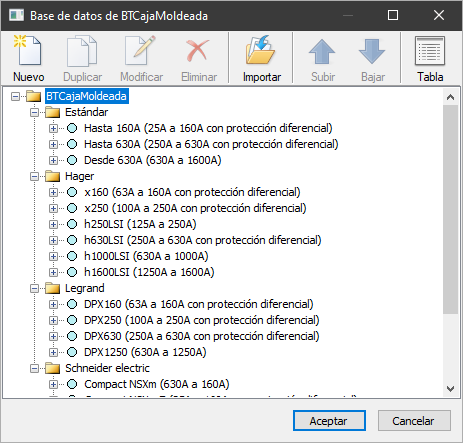Click the circle icon beside h1000LSI
This screenshot has width=463, height=443.
[72, 256]
